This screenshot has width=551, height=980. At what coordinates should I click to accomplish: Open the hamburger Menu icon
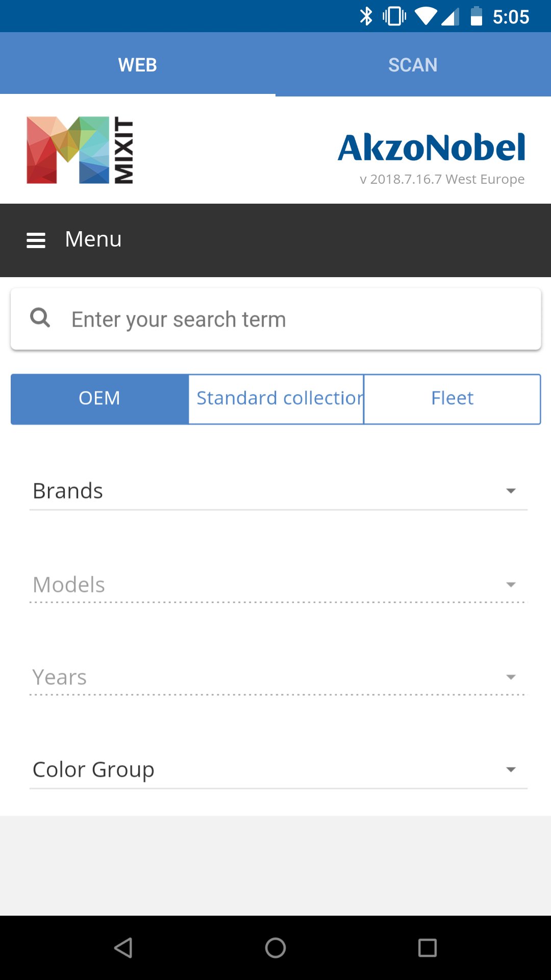pyautogui.click(x=36, y=240)
